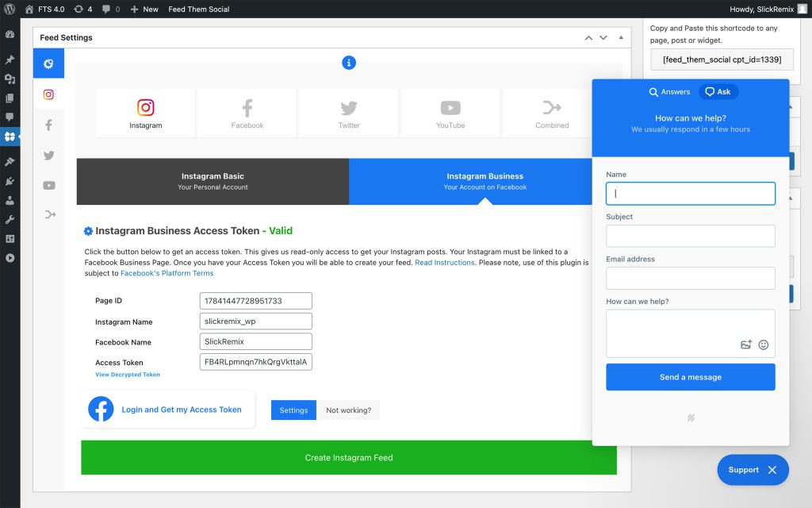This screenshot has height=508, width=812.
Task: Choose the Twitter feed type card
Action: [349, 113]
